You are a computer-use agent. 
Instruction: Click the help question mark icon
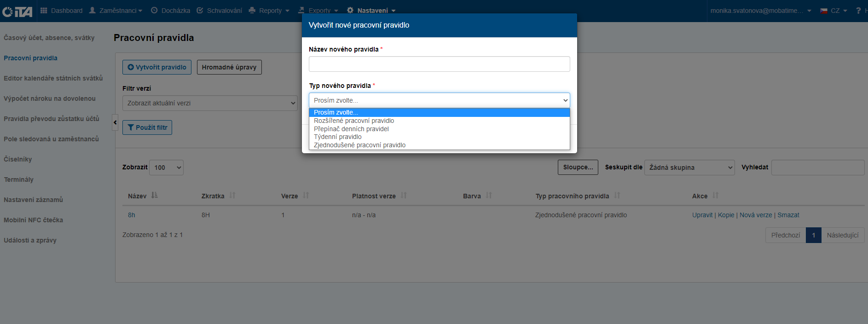[858, 11]
